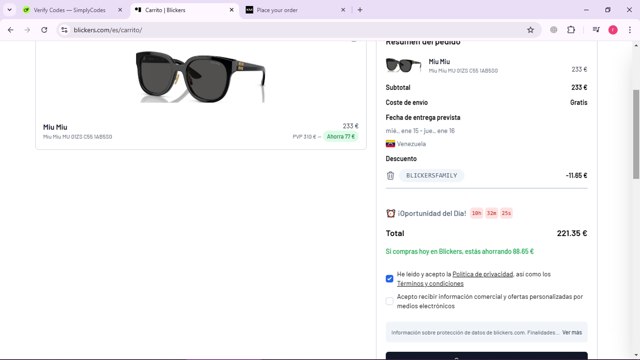This screenshot has width=640, height=360.
Task: Open the Chrome three-dot menu
Action: pyautogui.click(x=629, y=30)
